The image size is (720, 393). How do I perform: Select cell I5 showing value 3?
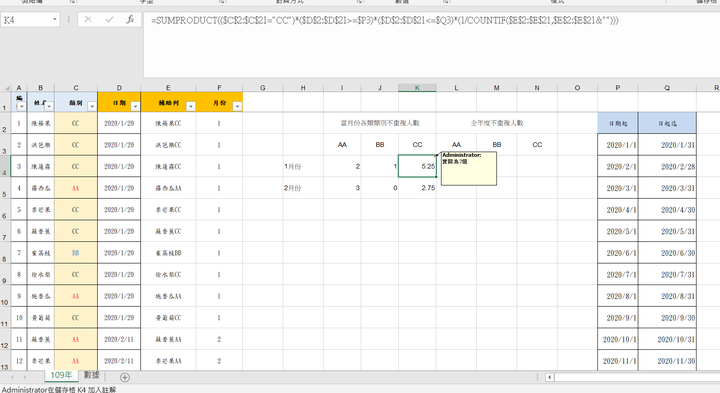(342, 188)
